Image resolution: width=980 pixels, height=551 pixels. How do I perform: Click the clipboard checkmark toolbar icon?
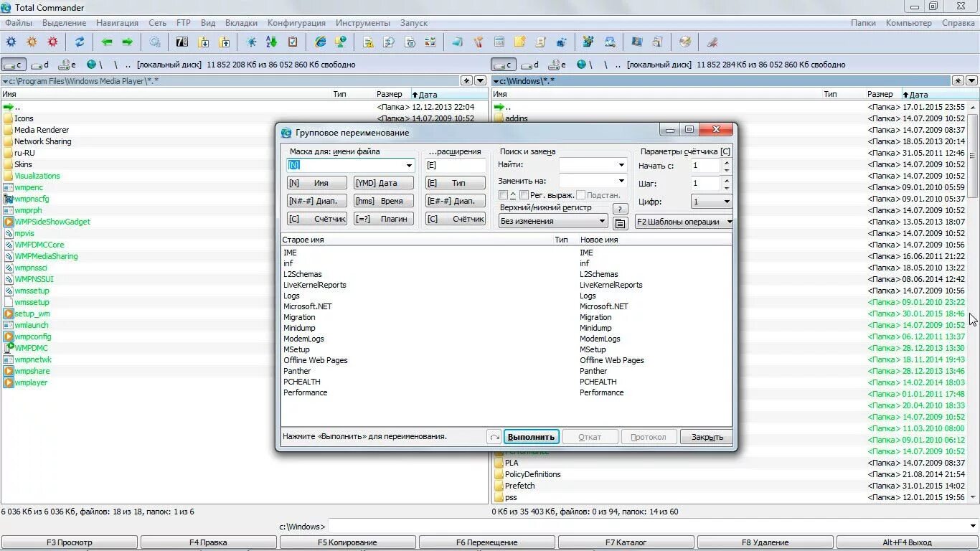[293, 42]
